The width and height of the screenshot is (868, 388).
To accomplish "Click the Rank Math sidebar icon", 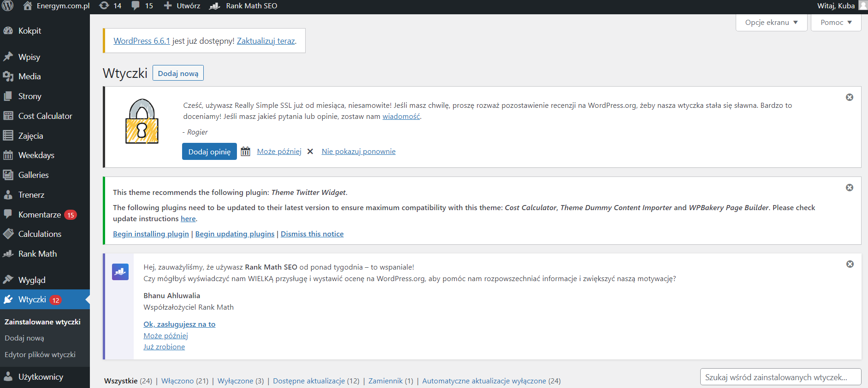I will point(8,254).
